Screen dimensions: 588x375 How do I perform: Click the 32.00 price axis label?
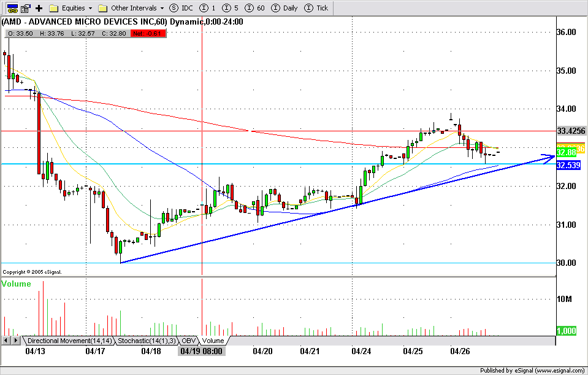[567, 186]
